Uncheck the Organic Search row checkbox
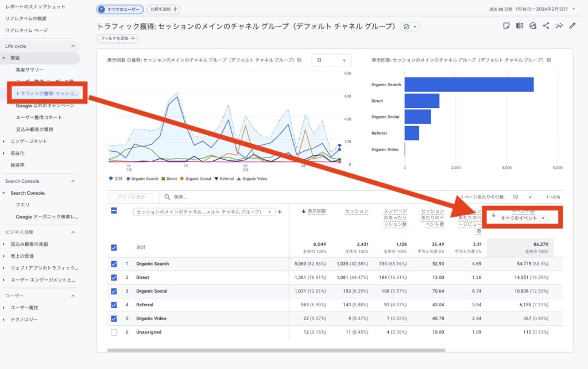The height and width of the screenshot is (369, 588). [x=114, y=264]
